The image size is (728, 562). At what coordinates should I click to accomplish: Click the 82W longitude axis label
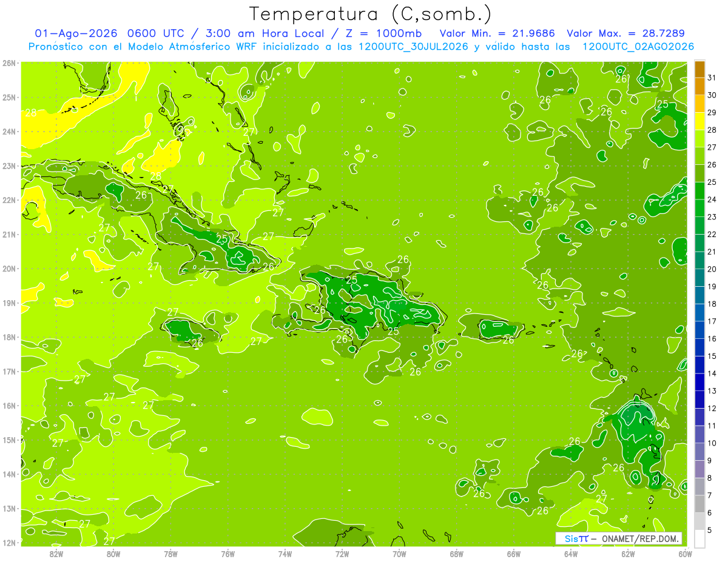(x=56, y=554)
